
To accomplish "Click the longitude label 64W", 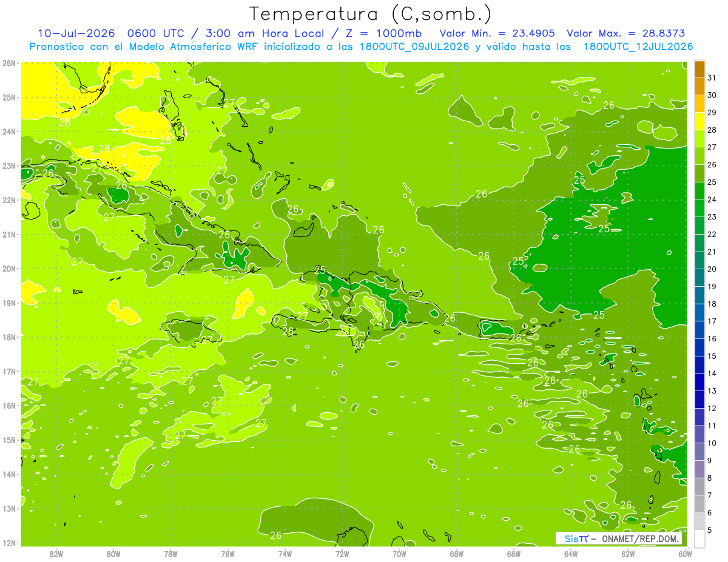I will coord(571,554).
